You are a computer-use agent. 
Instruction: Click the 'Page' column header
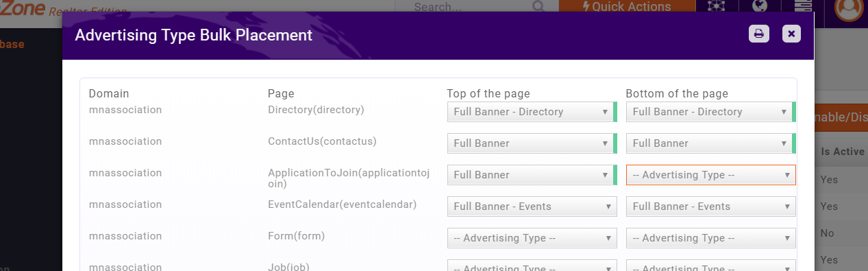pyautogui.click(x=281, y=93)
